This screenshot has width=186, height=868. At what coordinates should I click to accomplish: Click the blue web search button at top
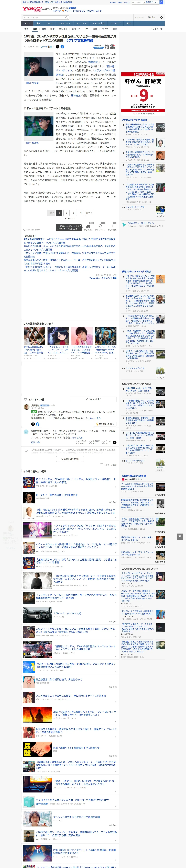161,2
